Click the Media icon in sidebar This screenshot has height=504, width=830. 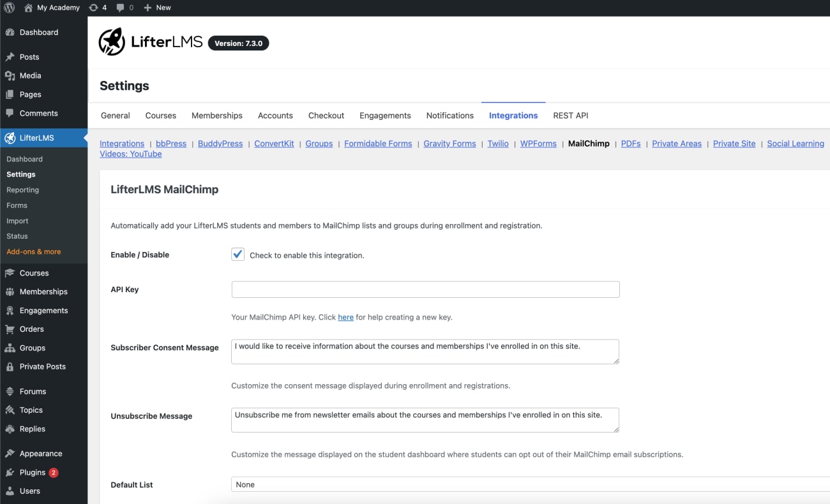pyautogui.click(x=10, y=75)
